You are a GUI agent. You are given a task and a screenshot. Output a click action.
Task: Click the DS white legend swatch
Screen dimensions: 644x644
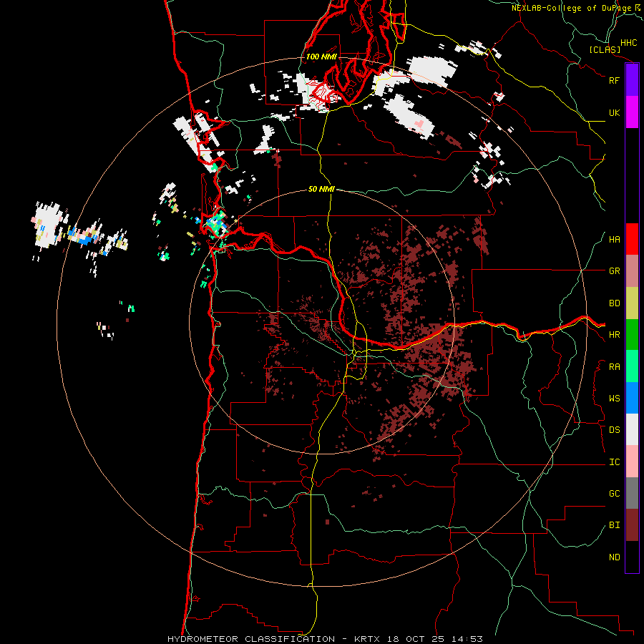(632, 429)
